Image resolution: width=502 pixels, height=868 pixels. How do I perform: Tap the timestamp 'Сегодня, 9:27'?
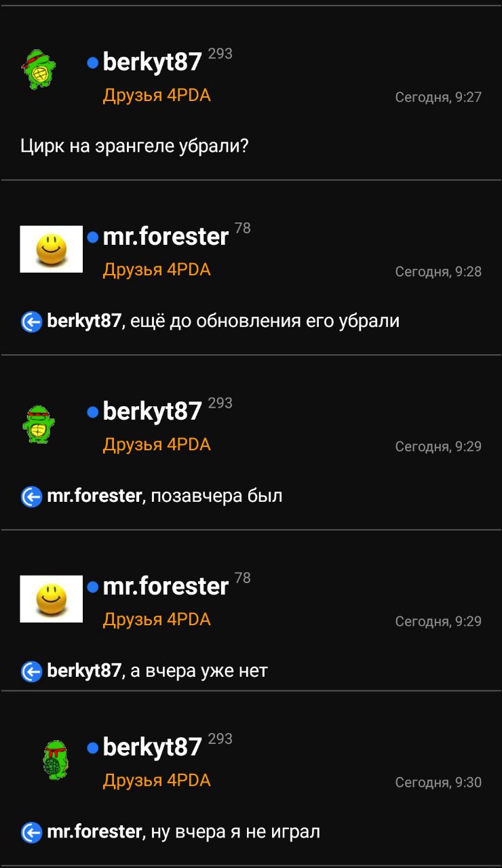click(438, 97)
